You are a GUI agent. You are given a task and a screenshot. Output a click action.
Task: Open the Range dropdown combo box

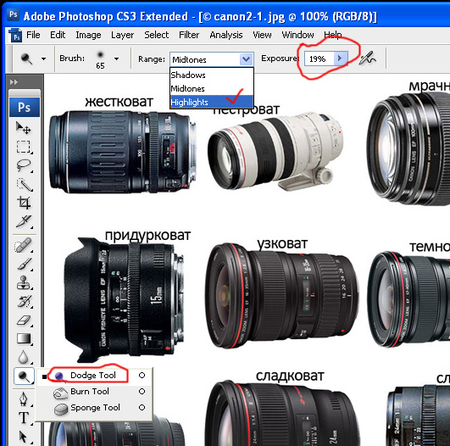click(211, 60)
